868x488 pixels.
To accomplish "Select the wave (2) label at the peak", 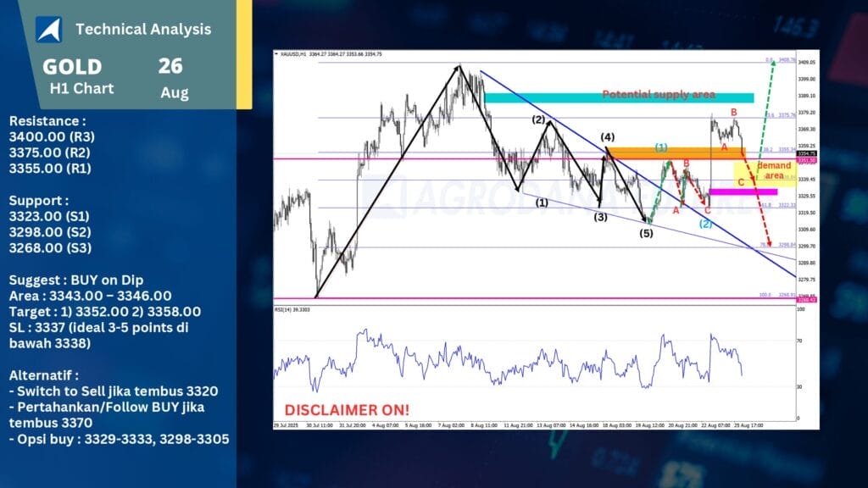I will 539,119.
